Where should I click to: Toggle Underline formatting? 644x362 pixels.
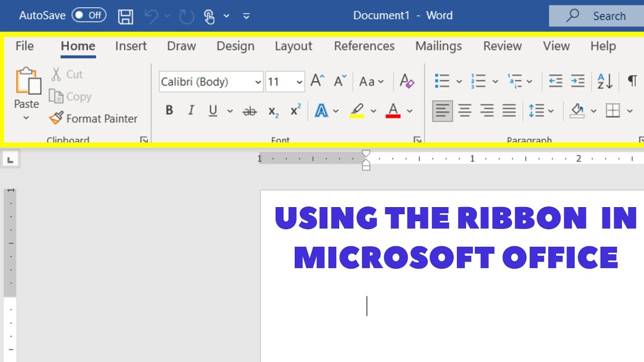pyautogui.click(x=213, y=111)
